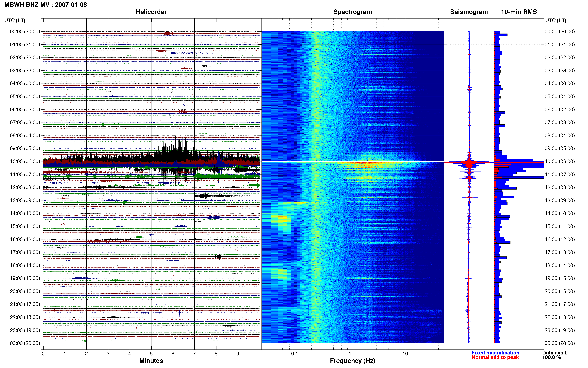Click the red helicorder event near 00:00 at minute 6
This screenshot has height=368, width=588.
(168, 33)
